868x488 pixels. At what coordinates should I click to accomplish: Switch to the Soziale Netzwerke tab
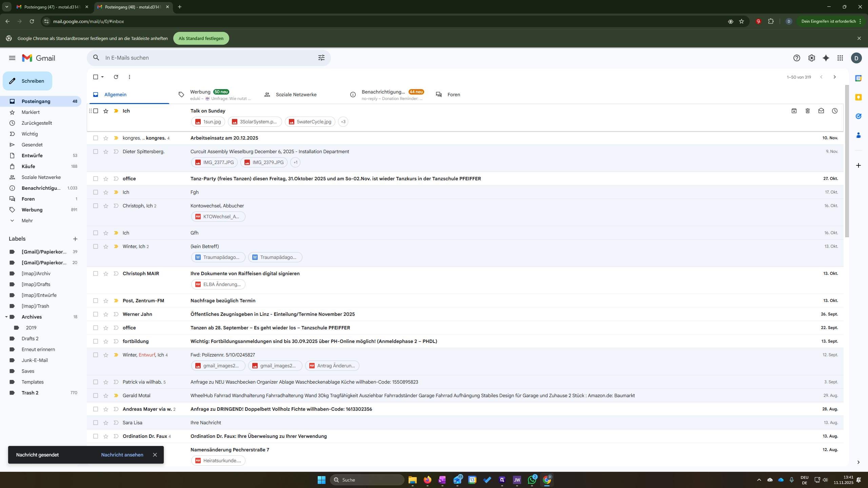[296, 95]
